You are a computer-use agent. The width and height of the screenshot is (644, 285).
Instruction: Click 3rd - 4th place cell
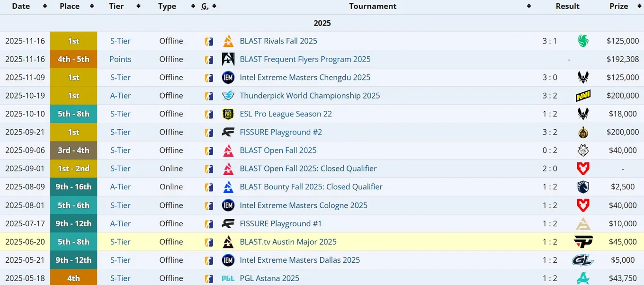(x=74, y=150)
